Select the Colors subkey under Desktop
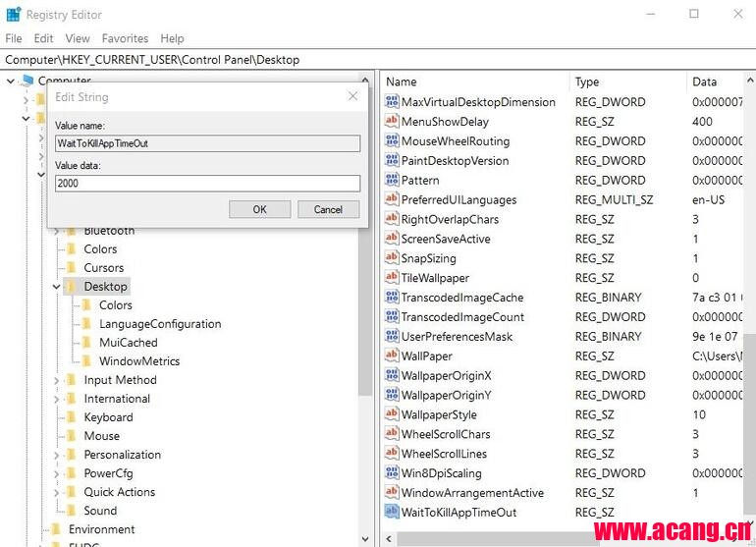Viewport: 756px width, 547px height. [x=116, y=305]
